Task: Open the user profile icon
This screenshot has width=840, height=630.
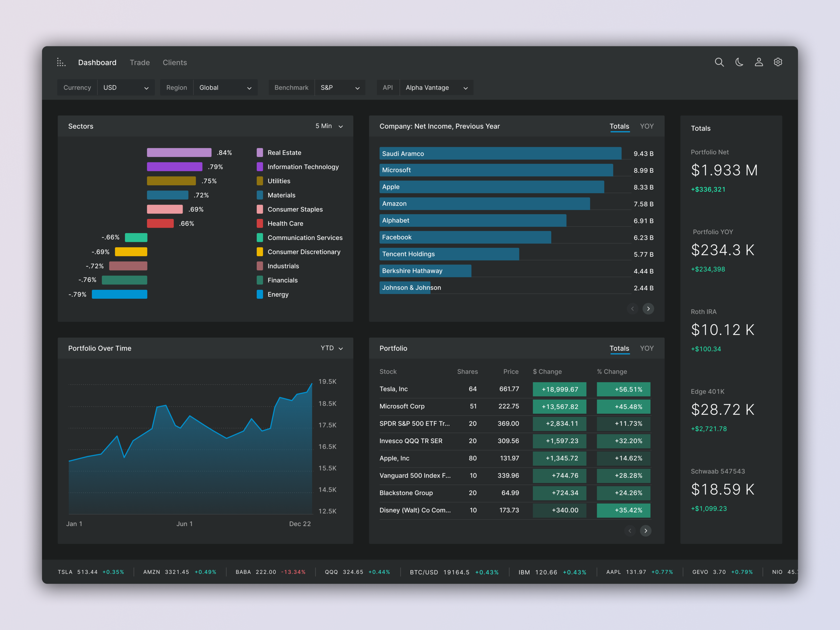Action: point(758,62)
